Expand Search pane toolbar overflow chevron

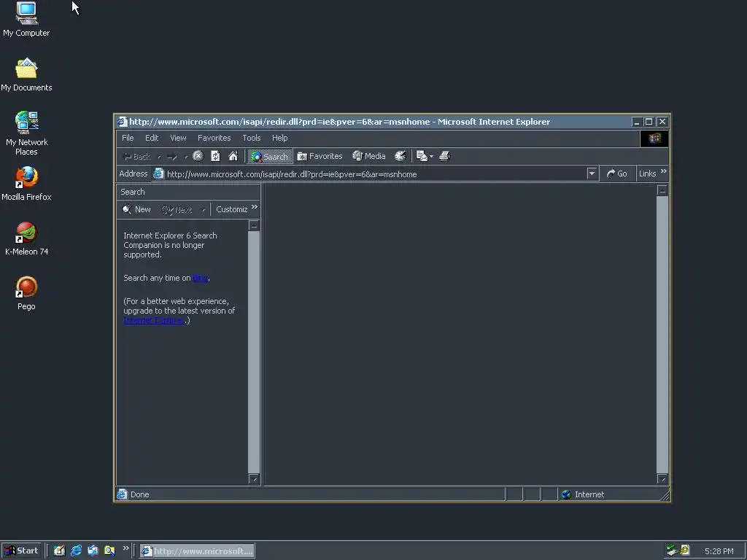(x=255, y=206)
